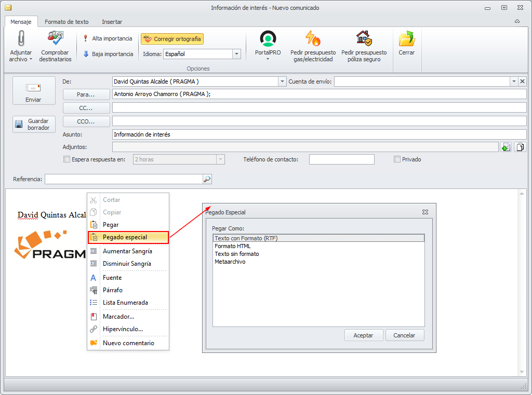
Task: Click Pedir presupuesto póliza seguro icon
Action: pyautogui.click(x=364, y=39)
